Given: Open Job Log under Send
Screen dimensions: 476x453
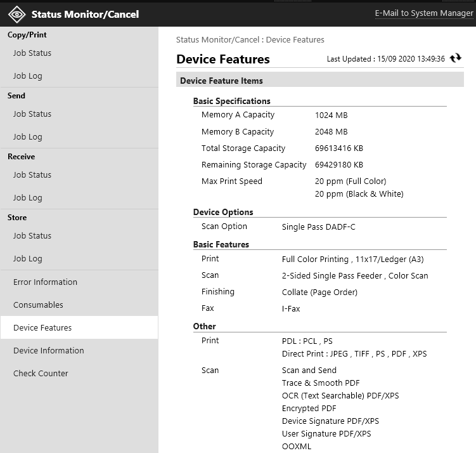Looking at the screenshot, I should point(28,137).
